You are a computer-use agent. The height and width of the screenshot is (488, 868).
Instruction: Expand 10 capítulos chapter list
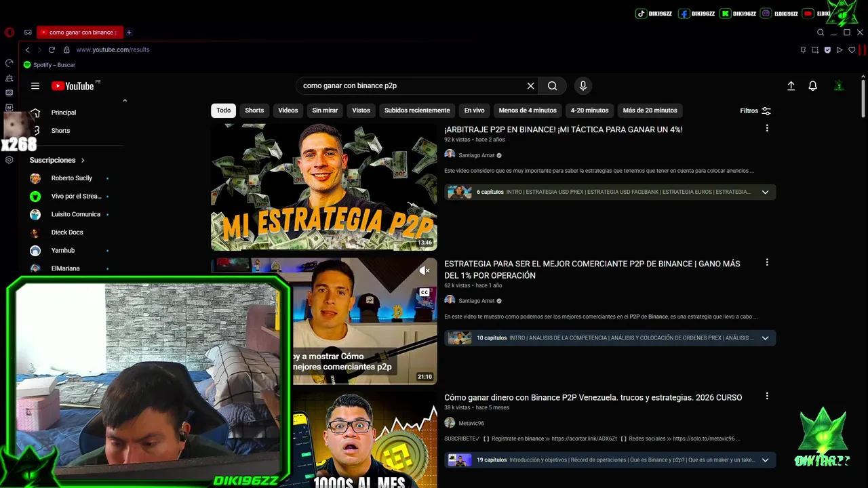click(765, 338)
